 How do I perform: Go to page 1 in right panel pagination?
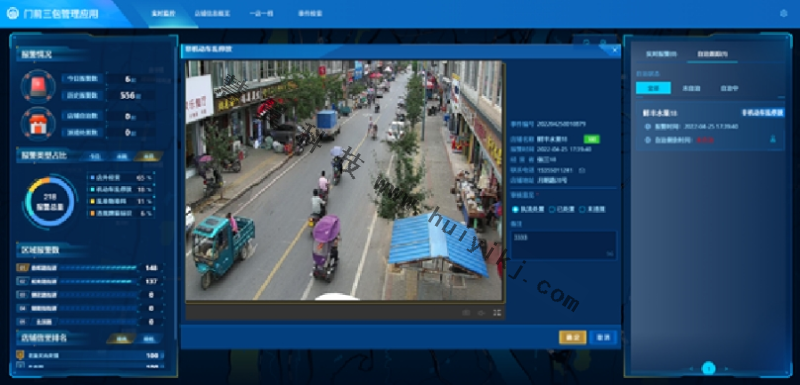[x=709, y=368]
